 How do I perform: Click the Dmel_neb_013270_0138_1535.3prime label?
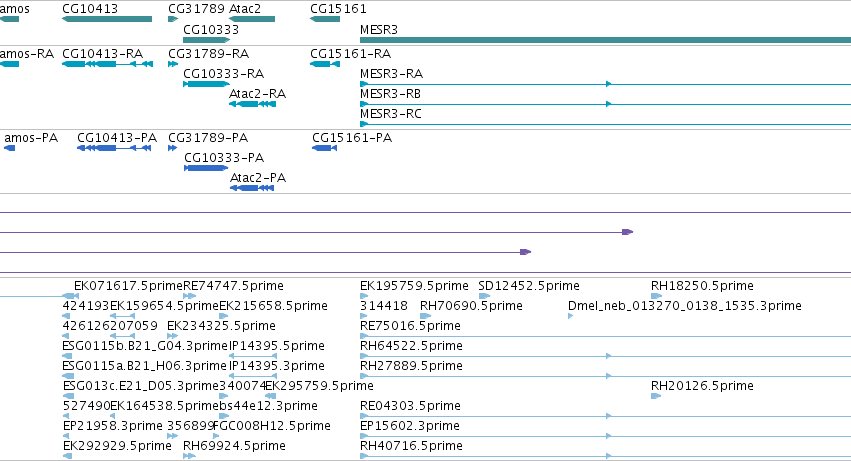pos(684,306)
